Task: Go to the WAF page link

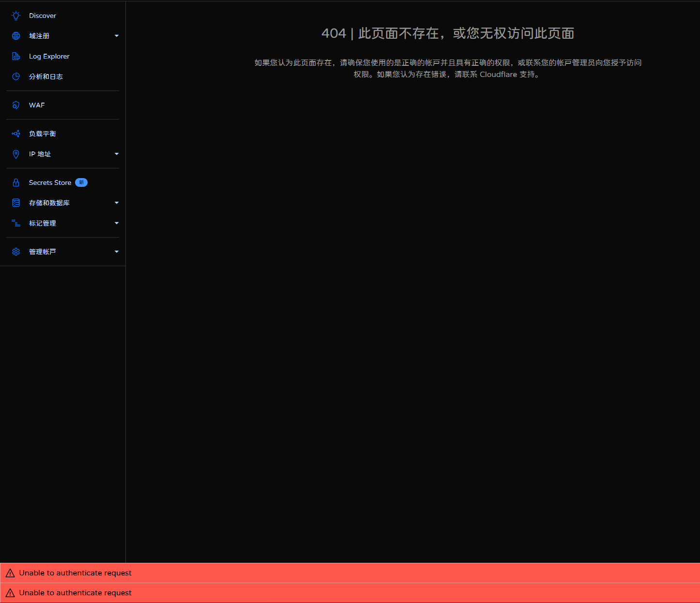Action: (37, 105)
